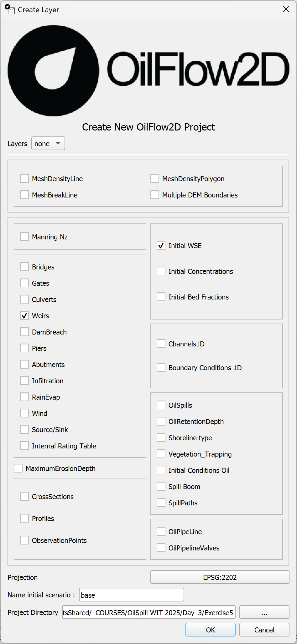Check the Bridges layer option
297x644 pixels.
[24, 267]
